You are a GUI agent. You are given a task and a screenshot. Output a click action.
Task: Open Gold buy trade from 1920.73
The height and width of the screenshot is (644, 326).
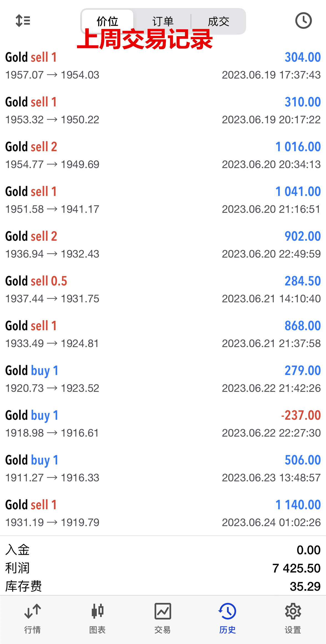pos(163,379)
